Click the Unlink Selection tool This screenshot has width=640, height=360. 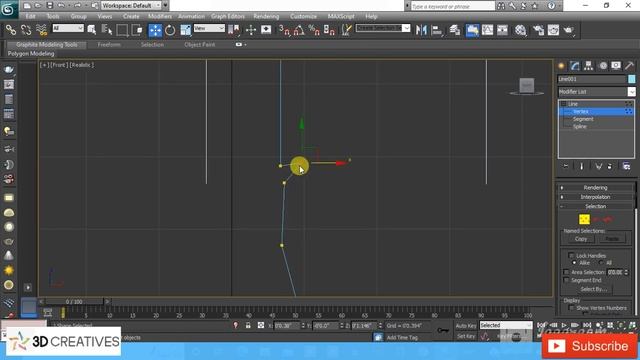click(26, 30)
